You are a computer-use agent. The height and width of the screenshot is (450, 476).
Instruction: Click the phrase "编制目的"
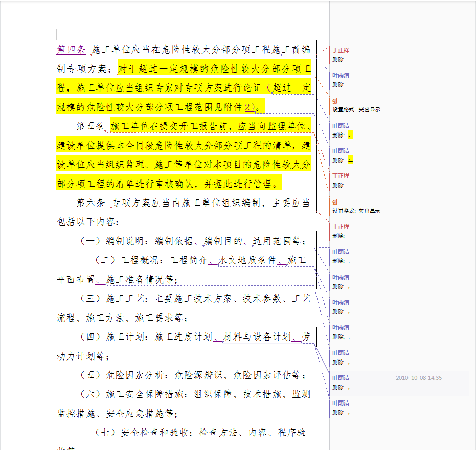pyautogui.click(x=223, y=241)
